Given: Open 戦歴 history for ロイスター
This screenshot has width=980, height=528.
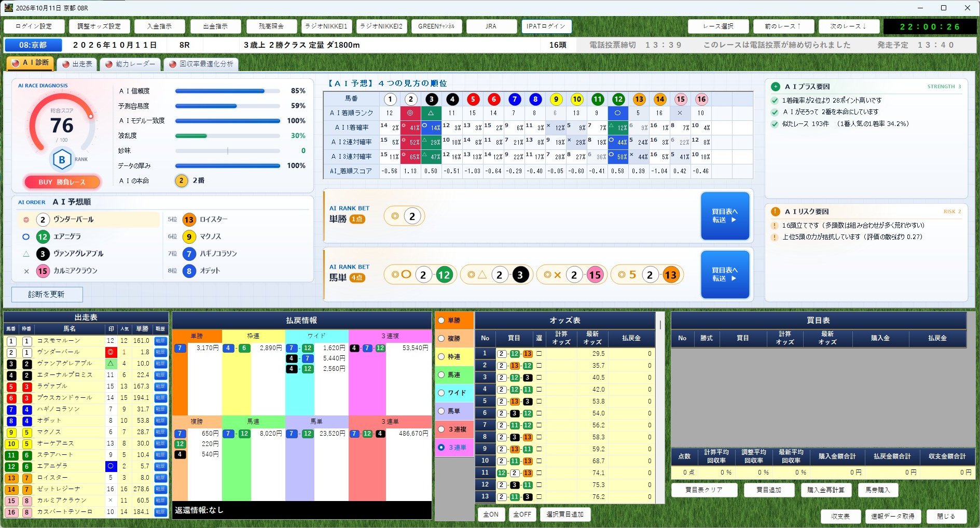Looking at the screenshot, I should [x=161, y=478].
